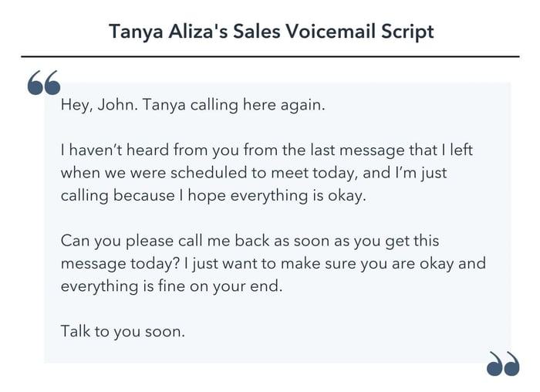Click the line starting "Can you please call me back"
Screen dimensions: 540x392
249,240
